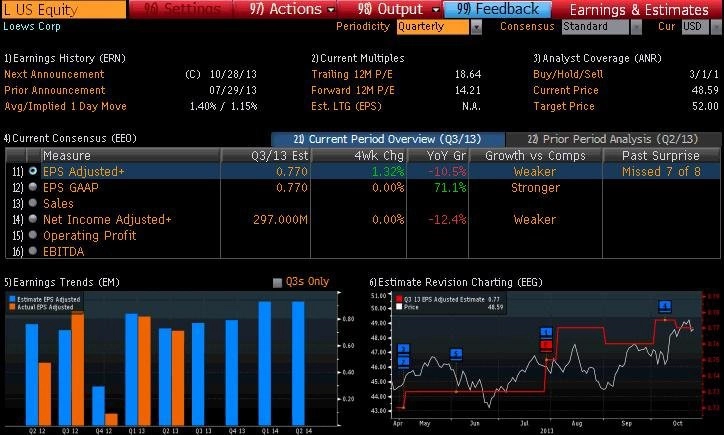Click the Trailing 12M P/E label
This screenshot has width=724, height=435.
352,74
